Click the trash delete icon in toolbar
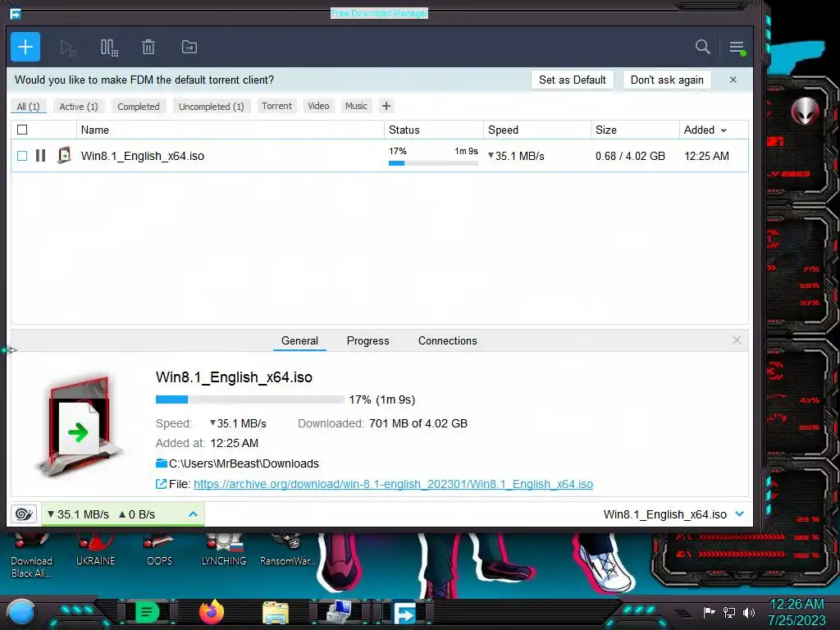This screenshot has width=840, height=630. (x=148, y=47)
